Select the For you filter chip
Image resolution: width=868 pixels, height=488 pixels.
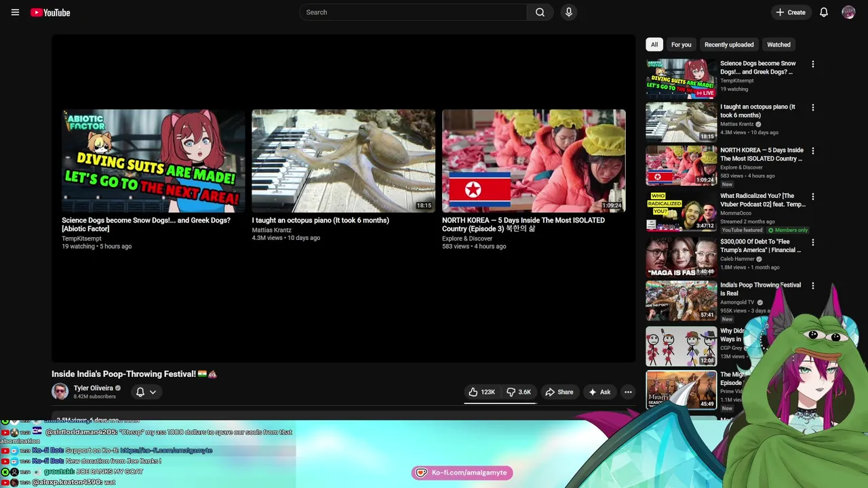tap(682, 45)
